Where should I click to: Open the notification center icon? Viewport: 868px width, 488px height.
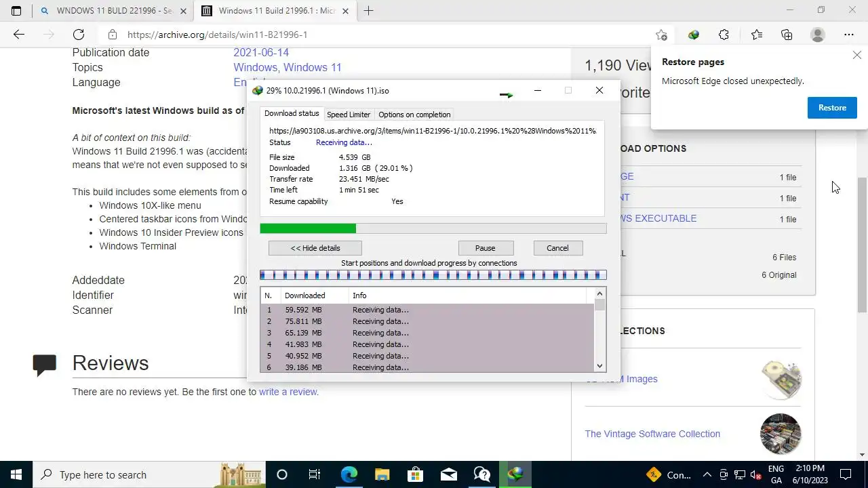coord(846,474)
